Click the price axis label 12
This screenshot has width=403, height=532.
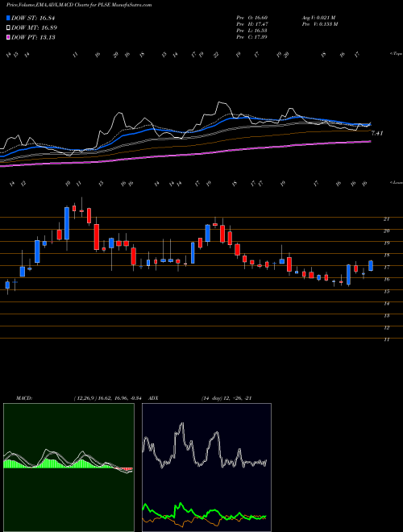click(386, 328)
